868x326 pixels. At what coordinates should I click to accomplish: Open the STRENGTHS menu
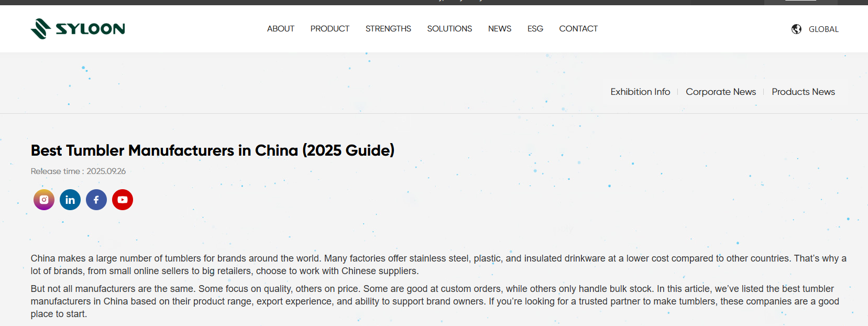tap(388, 29)
